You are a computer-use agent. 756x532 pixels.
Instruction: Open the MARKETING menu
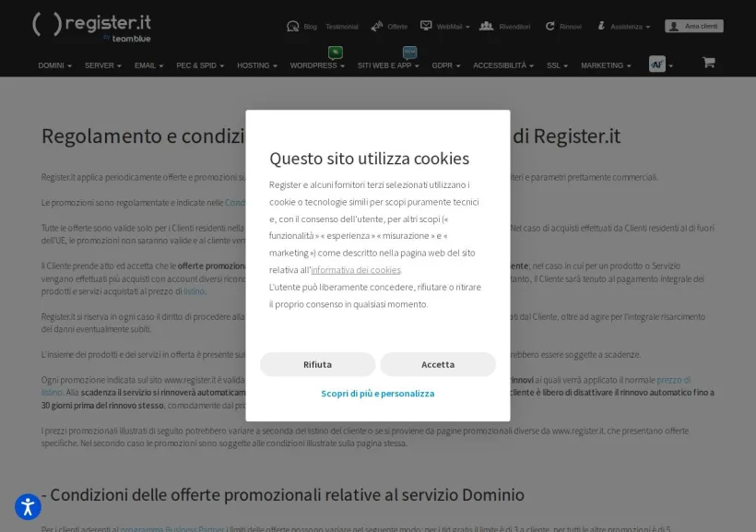(x=606, y=65)
